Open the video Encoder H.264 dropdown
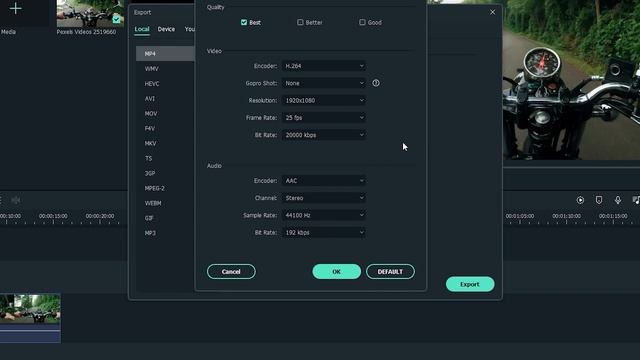This screenshot has width=640, height=360. coord(324,66)
